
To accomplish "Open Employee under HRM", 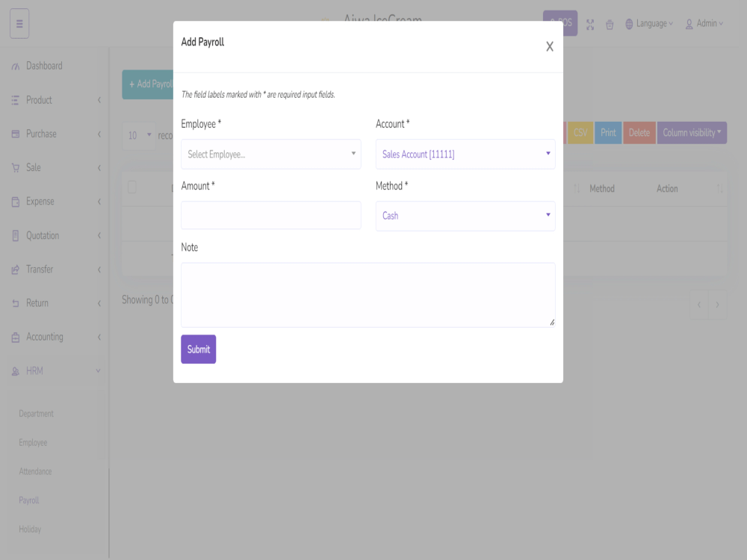I will pyautogui.click(x=33, y=443).
